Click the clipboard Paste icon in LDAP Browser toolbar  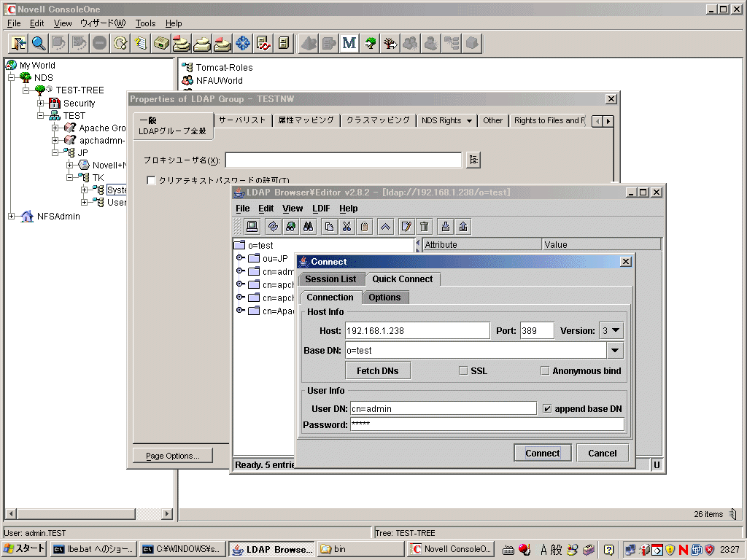(x=365, y=227)
